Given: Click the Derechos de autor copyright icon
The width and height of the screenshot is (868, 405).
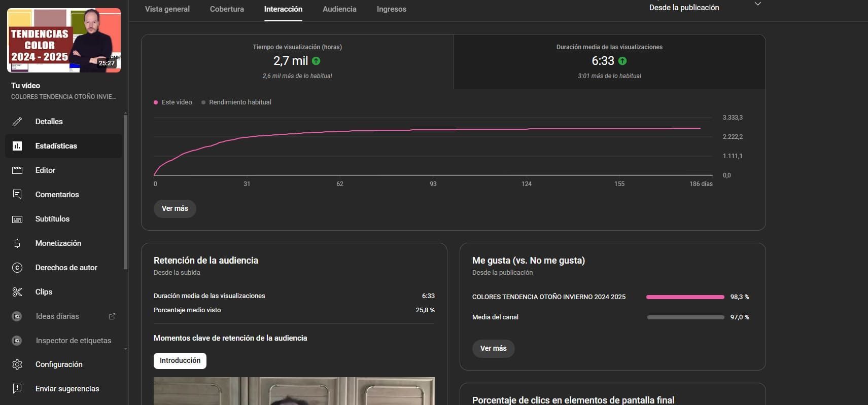Looking at the screenshot, I should [17, 268].
